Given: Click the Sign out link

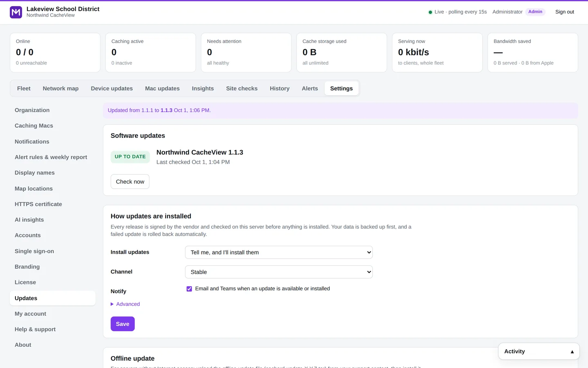Looking at the screenshot, I should tap(564, 12).
